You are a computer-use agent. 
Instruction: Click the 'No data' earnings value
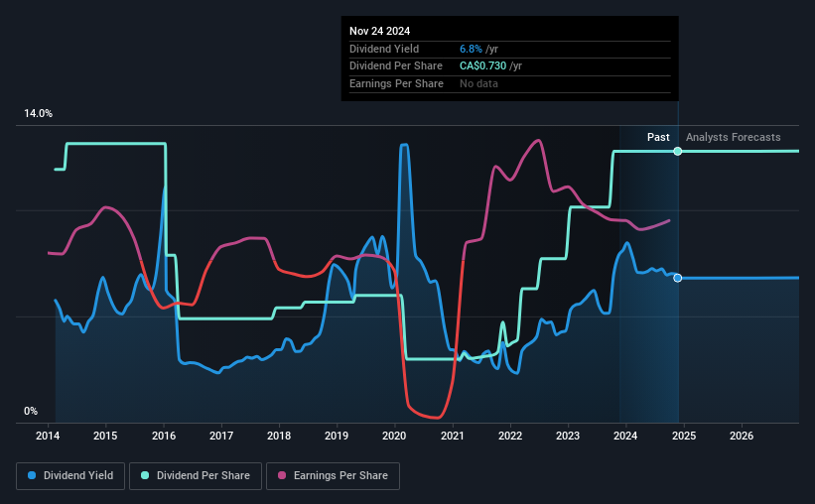pyautogui.click(x=478, y=83)
